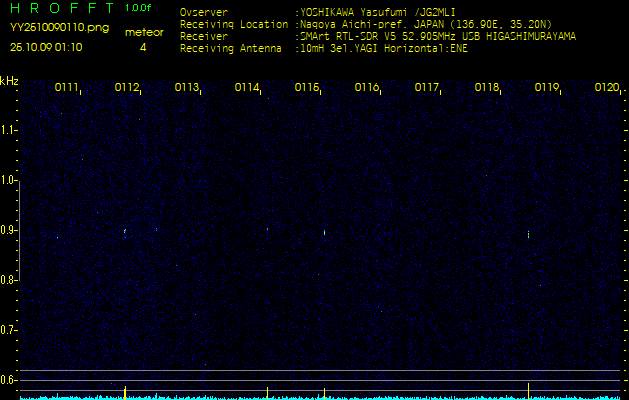The width and height of the screenshot is (629, 400).
Task: Click the timestamp 25.10.09 01:10
Action: [x=46, y=47]
